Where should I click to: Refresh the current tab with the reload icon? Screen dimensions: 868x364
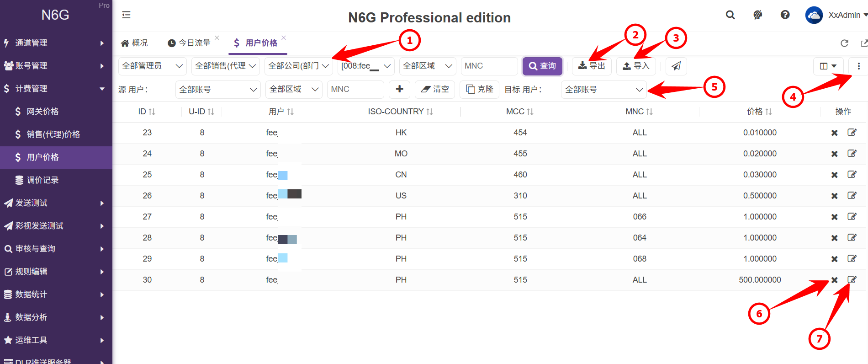pos(845,43)
